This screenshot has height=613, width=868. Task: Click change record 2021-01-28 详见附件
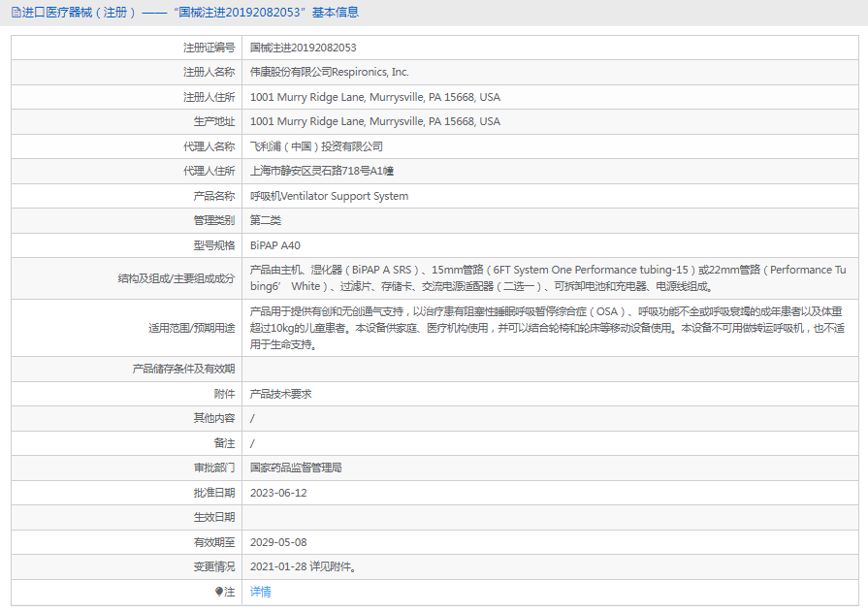point(304,566)
